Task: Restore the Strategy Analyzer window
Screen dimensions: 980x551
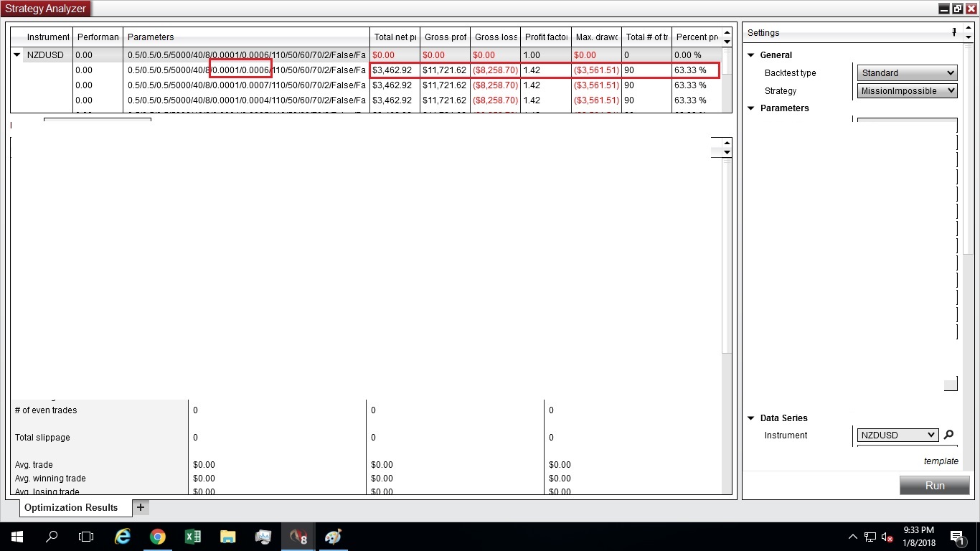Action: point(957,9)
